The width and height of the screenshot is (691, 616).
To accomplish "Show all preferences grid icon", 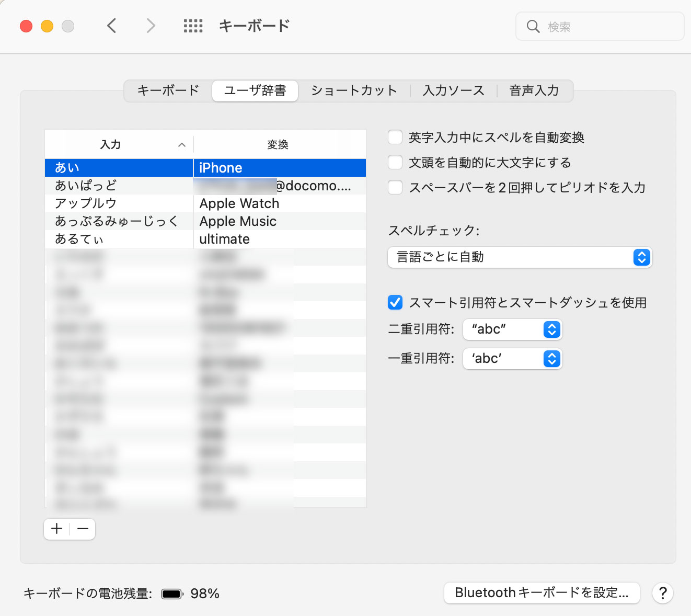I will [193, 26].
